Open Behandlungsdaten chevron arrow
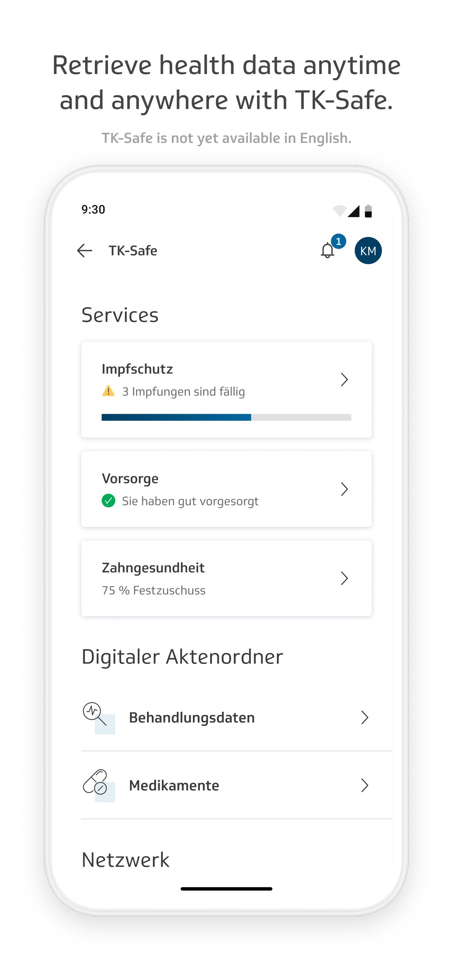Image resolution: width=453 pixels, height=980 pixels. (x=365, y=717)
